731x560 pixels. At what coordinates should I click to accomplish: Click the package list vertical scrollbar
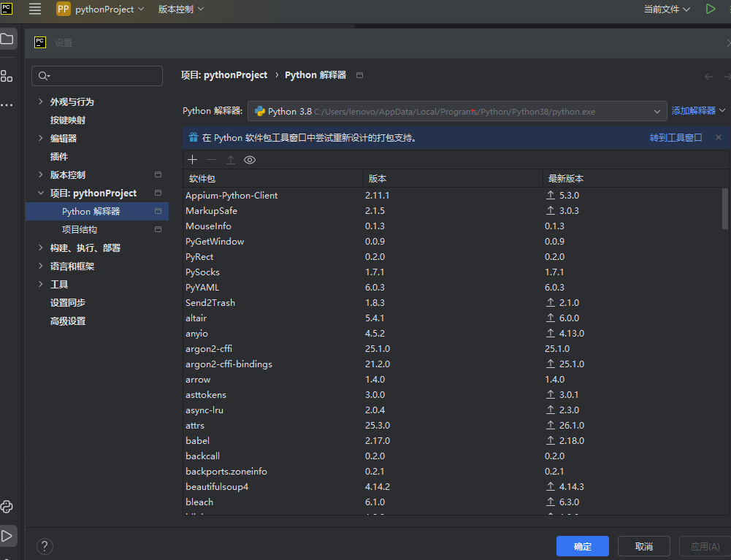pos(725,208)
